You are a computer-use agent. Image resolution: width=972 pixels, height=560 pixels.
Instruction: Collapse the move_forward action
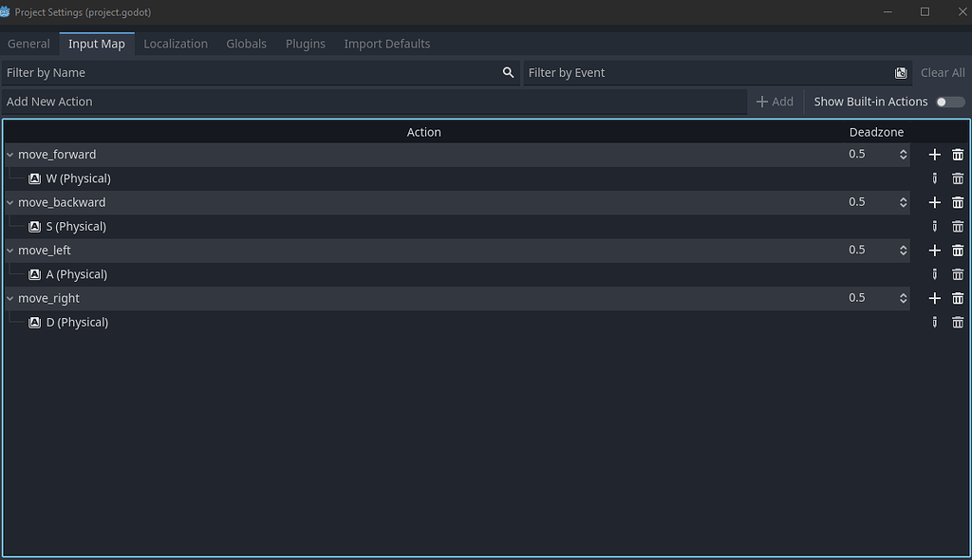[9, 154]
